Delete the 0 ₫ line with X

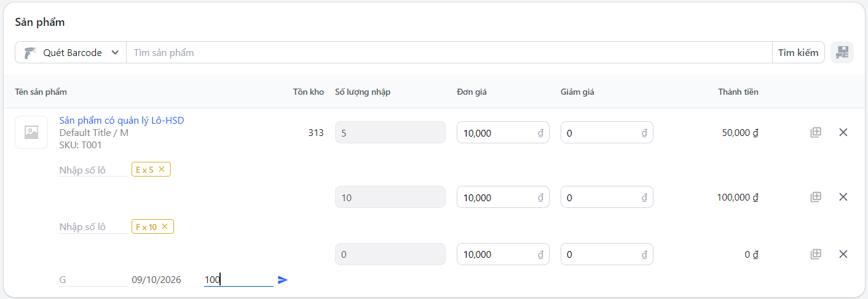coord(843,254)
